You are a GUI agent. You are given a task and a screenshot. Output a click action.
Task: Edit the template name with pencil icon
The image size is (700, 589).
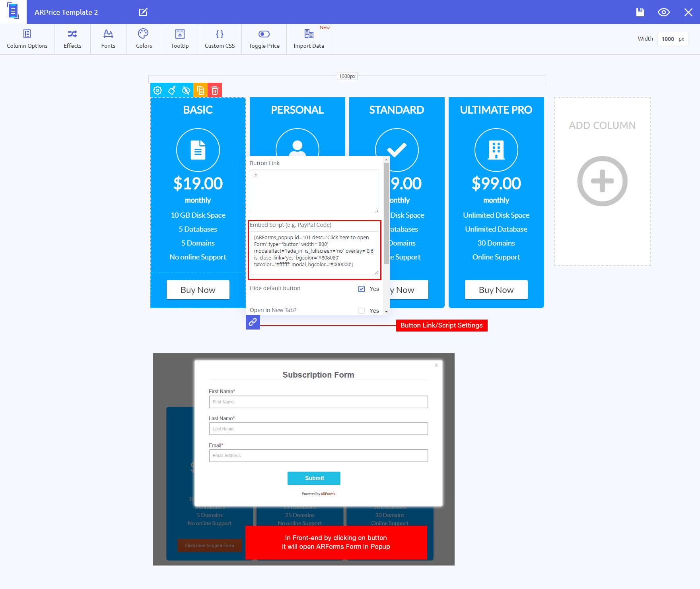[x=143, y=12]
